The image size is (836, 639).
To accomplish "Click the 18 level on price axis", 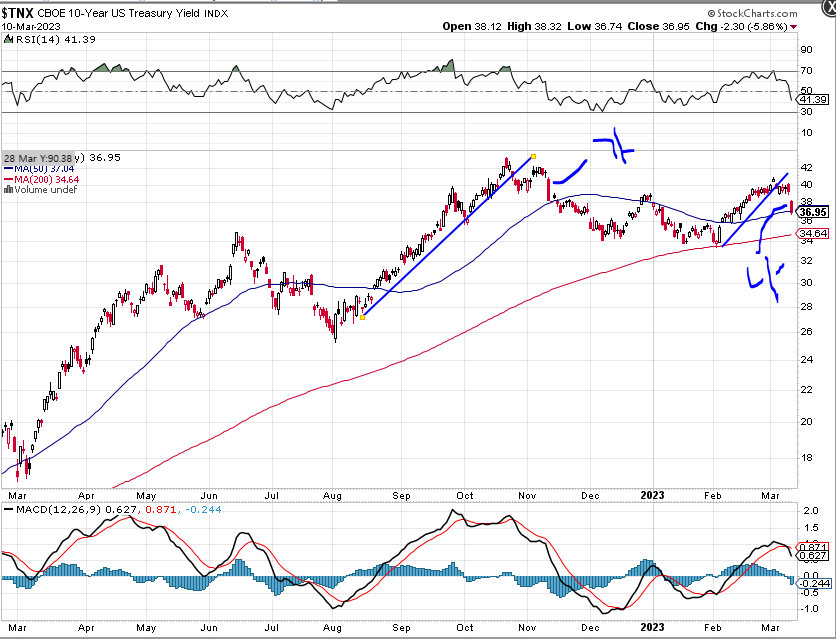I will [807, 457].
